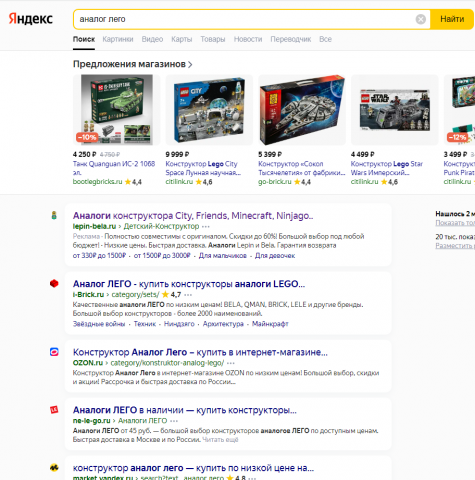Switch to the Картинки tab
475x480 pixels.
click(118, 39)
